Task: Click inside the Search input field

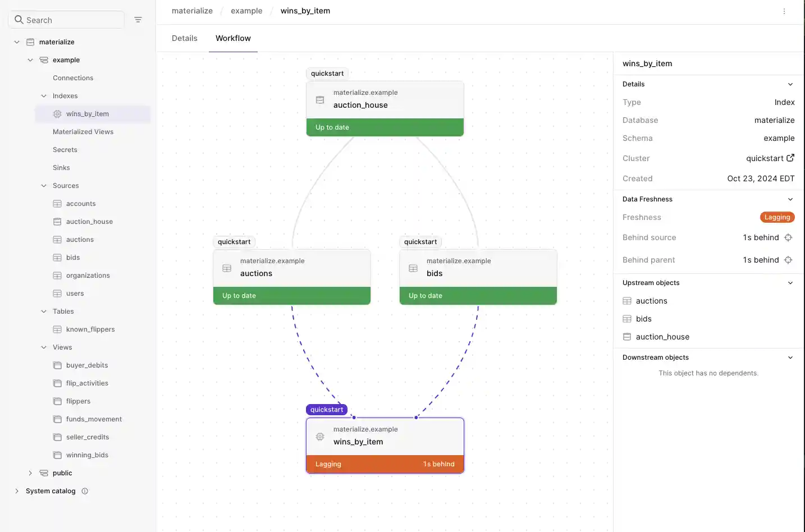Action: (x=66, y=19)
